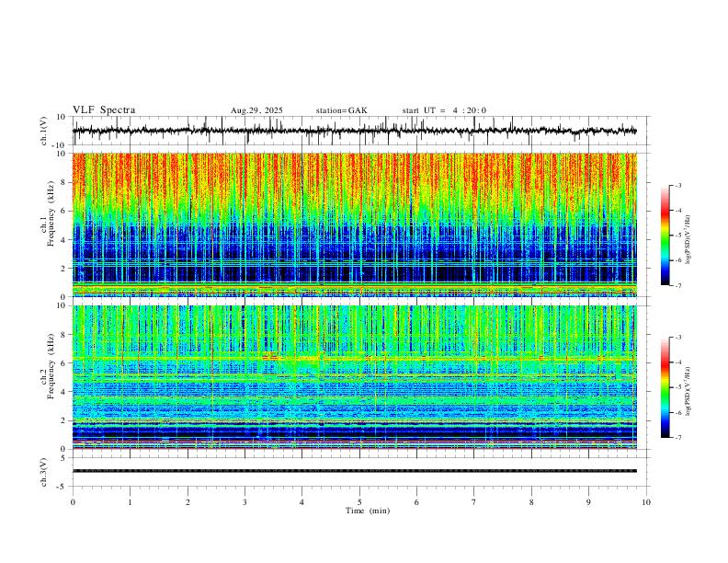Click inside the ch.2 spectrogram panel
Image resolution: width=728 pixels, height=563 pixels.
point(355,377)
